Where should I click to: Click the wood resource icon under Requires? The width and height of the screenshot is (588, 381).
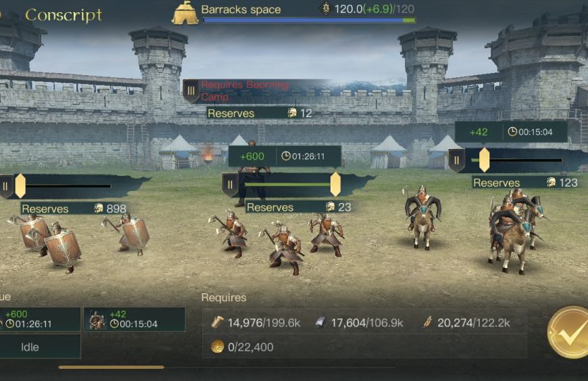pyautogui.click(x=217, y=322)
